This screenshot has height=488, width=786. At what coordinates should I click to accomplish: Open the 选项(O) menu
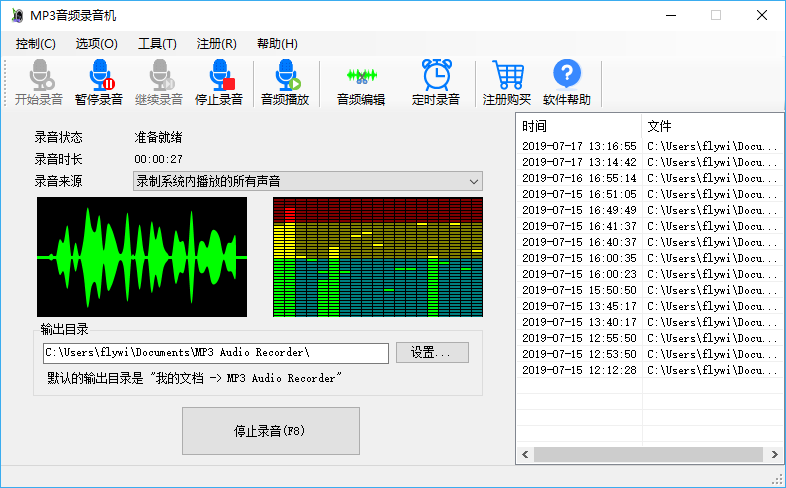pos(96,44)
